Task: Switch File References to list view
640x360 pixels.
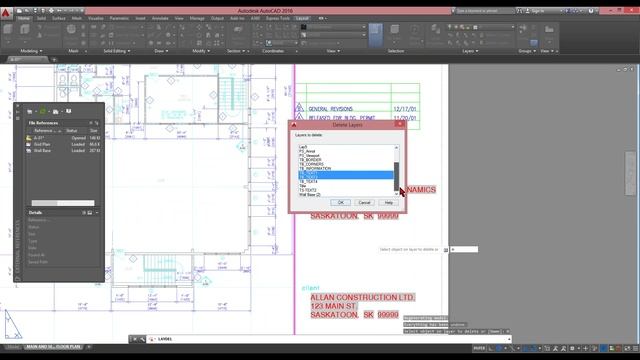Action: click(91, 123)
